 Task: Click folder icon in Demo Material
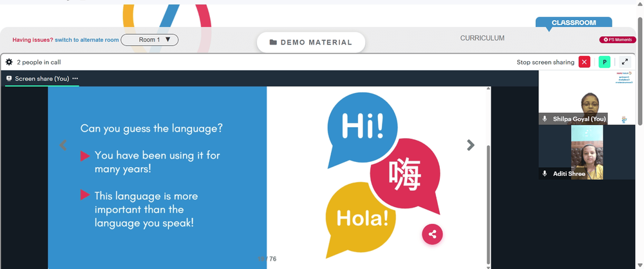273,43
